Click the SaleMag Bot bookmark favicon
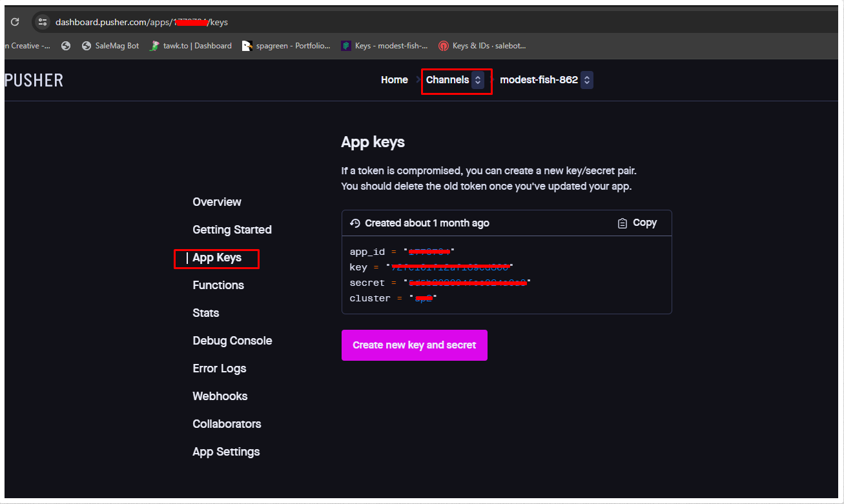 point(87,46)
